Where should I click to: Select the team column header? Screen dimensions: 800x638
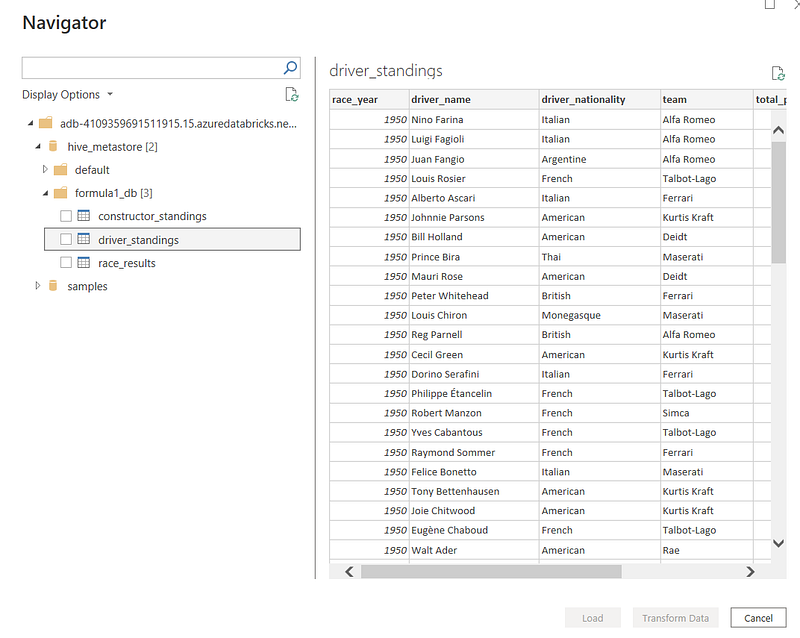tap(707, 100)
